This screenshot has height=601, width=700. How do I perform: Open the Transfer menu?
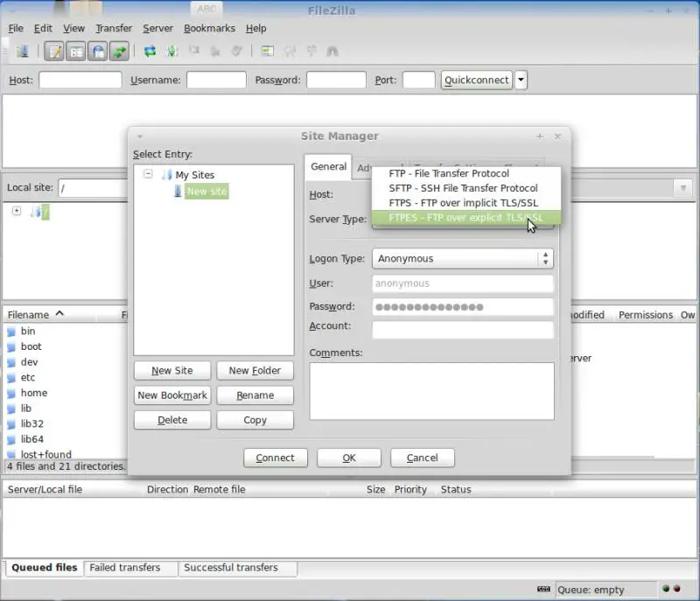[x=114, y=29]
